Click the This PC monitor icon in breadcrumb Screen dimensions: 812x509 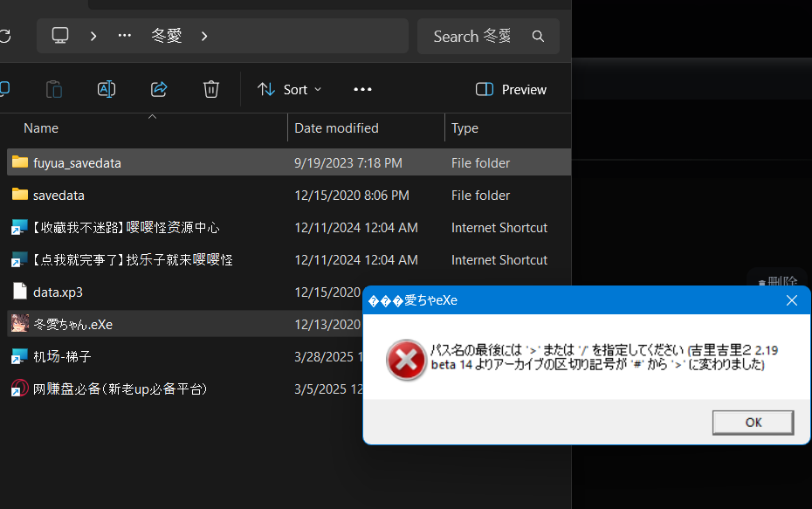pyautogui.click(x=59, y=36)
